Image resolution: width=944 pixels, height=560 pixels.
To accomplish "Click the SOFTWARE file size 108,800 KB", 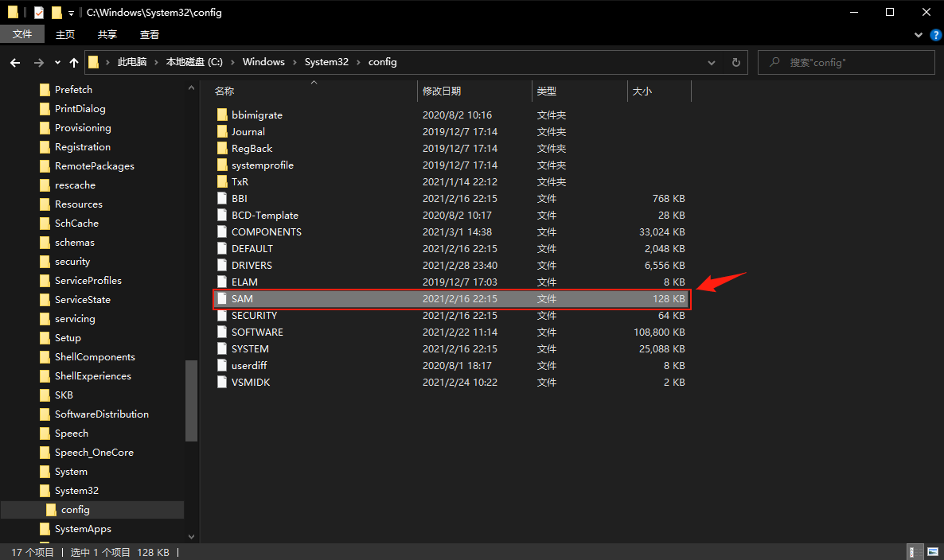I will [x=659, y=332].
